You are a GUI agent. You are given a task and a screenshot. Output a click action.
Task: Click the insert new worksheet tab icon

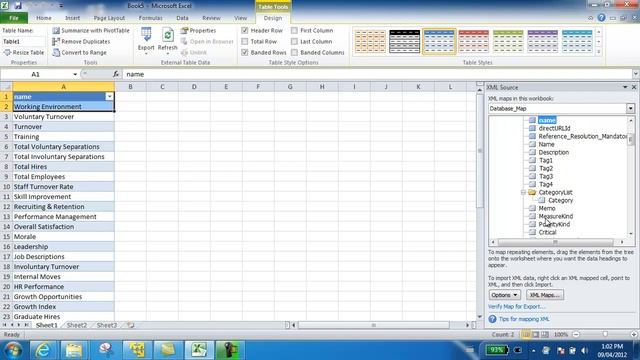(130, 325)
